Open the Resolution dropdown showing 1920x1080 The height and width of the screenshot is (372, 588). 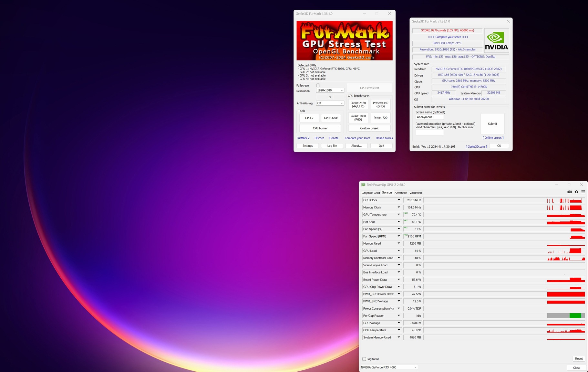click(330, 90)
